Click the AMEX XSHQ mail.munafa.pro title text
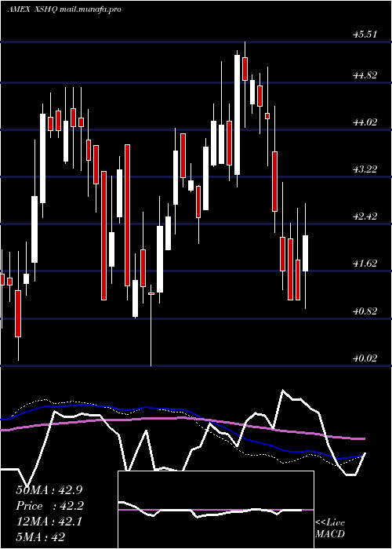392x549 pixels. click(64, 9)
